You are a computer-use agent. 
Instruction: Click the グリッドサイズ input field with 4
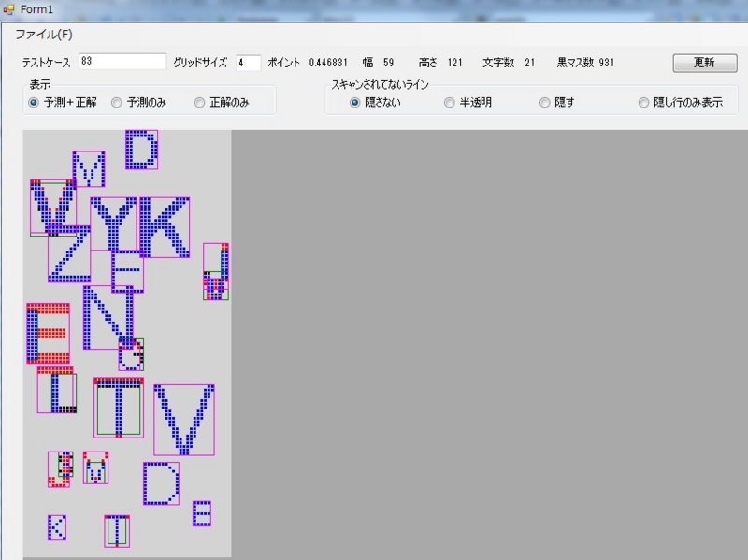(248, 63)
